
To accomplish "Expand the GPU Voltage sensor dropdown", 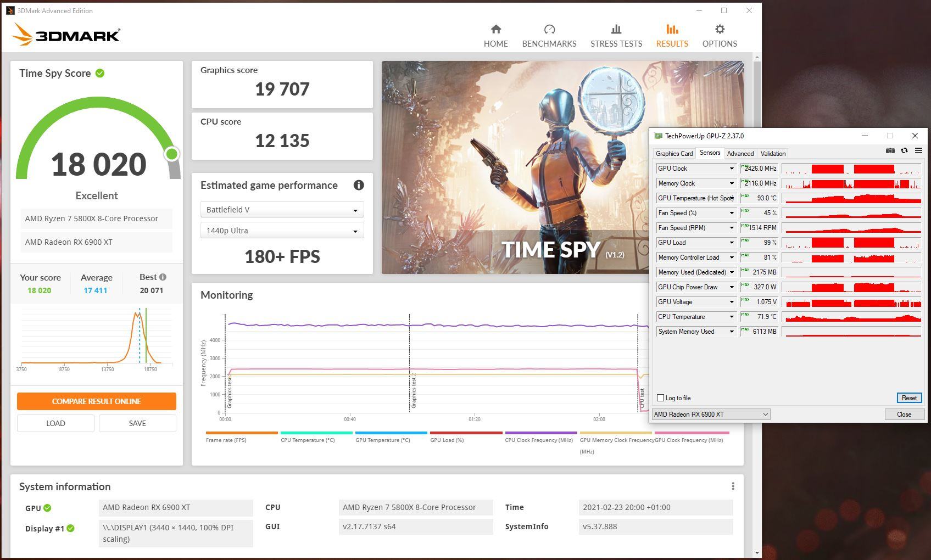I will click(732, 302).
